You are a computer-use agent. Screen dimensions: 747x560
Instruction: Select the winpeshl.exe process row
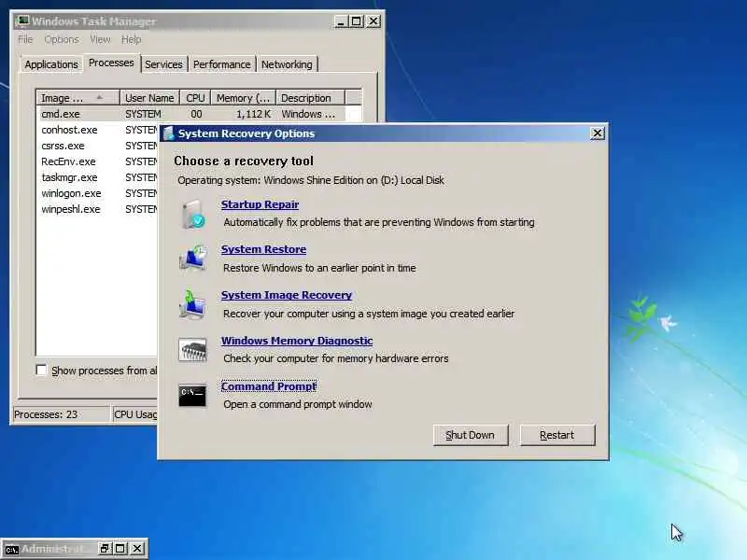pos(97,209)
